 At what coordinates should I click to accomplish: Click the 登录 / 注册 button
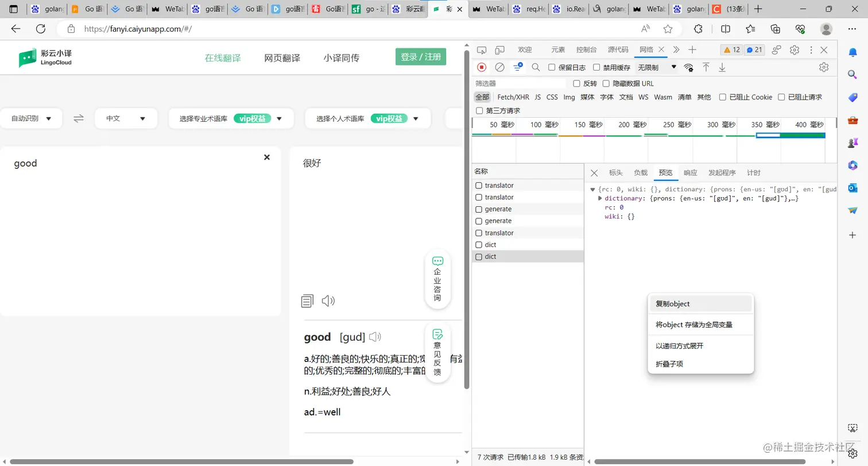421,57
